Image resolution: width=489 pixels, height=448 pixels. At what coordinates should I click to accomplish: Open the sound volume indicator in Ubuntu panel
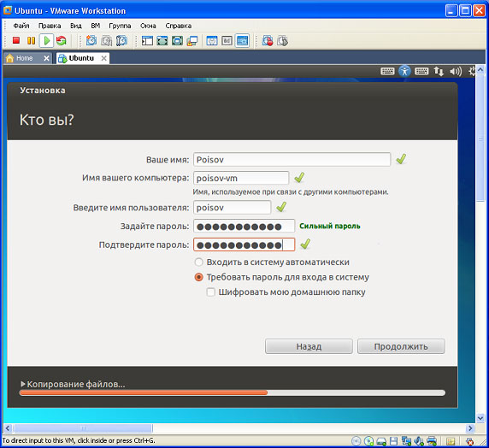click(x=456, y=72)
